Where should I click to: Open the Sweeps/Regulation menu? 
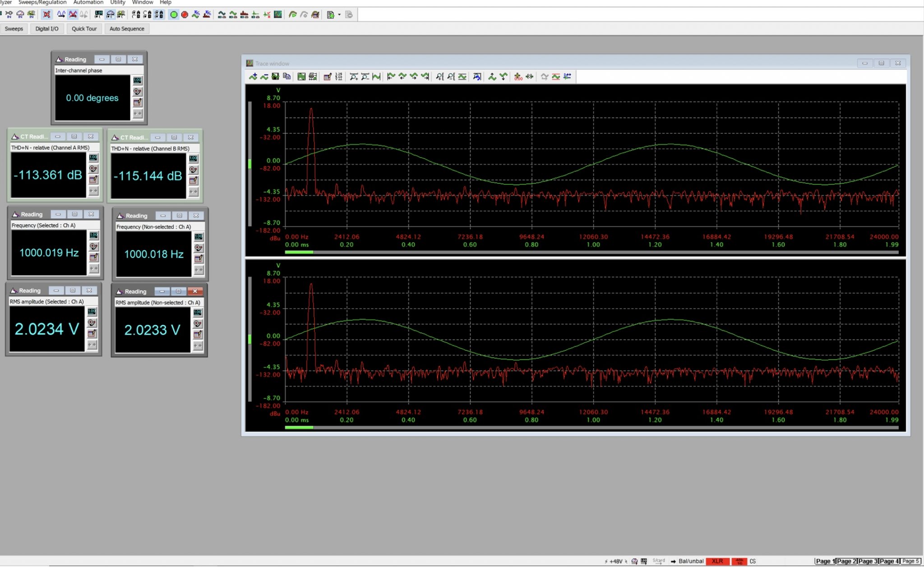(42, 2)
